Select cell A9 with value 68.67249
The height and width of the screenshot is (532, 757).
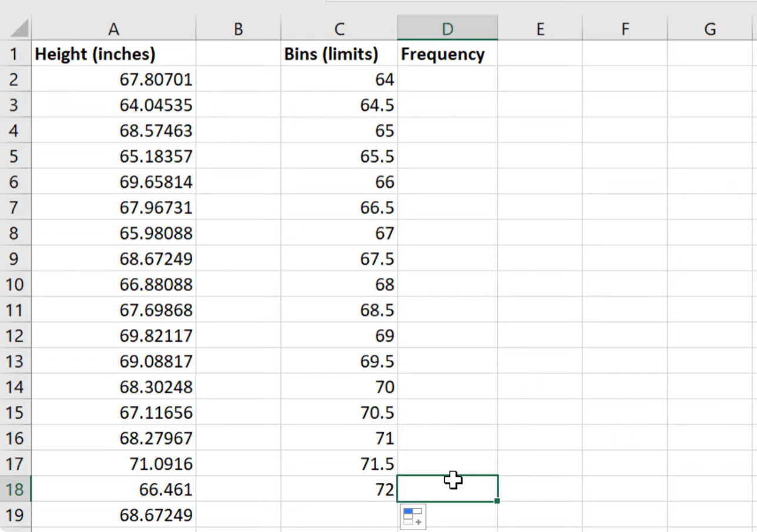click(x=113, y=259)
